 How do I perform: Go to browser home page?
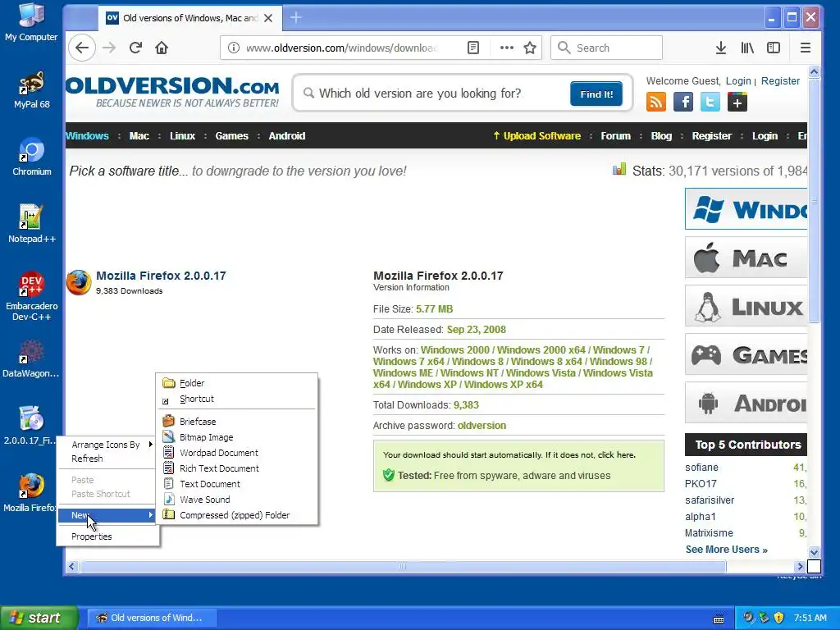pyautogui.click(x=162, y=48)
